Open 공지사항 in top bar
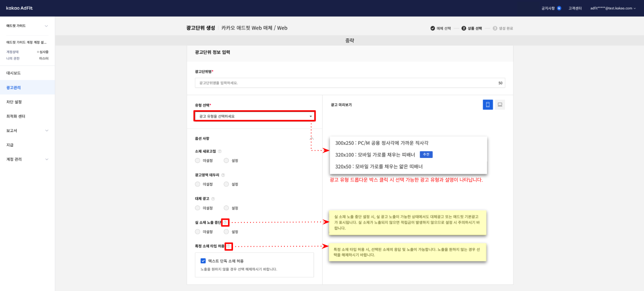The height and width of the screenshot is (291, 644). tap(548, 8)
